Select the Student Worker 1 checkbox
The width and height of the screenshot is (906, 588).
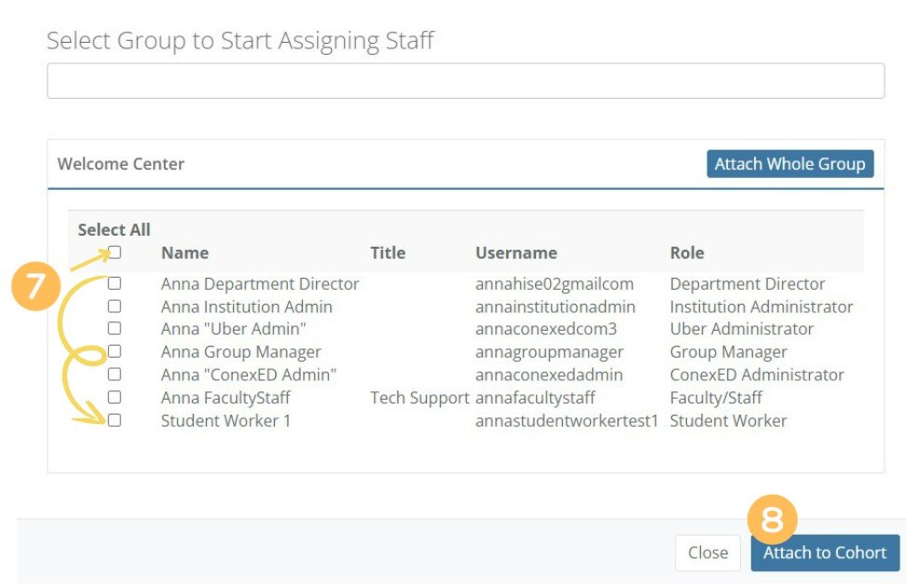[115, 420]
